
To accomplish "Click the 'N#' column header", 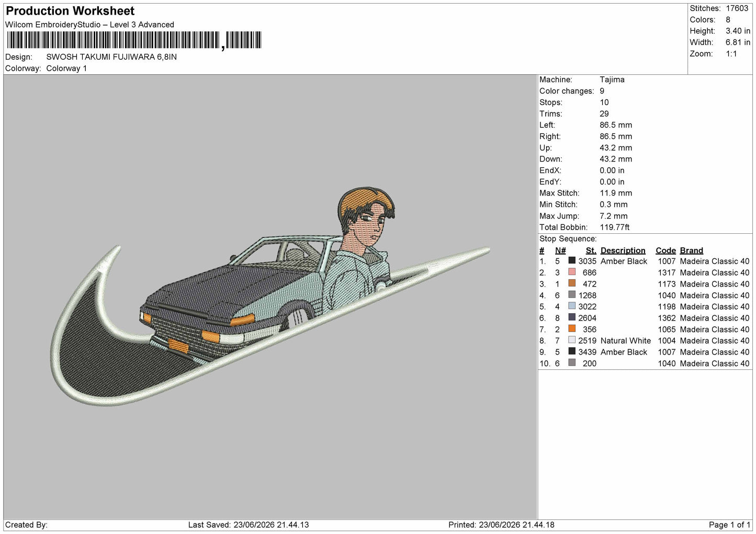I will tap(560, 251).
